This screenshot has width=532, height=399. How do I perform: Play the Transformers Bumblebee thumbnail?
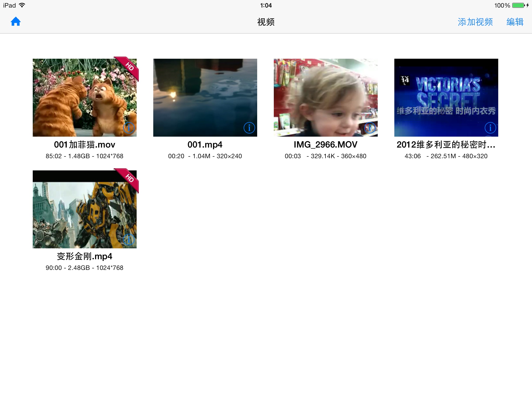pyautogui.click(x=85, y=209)
